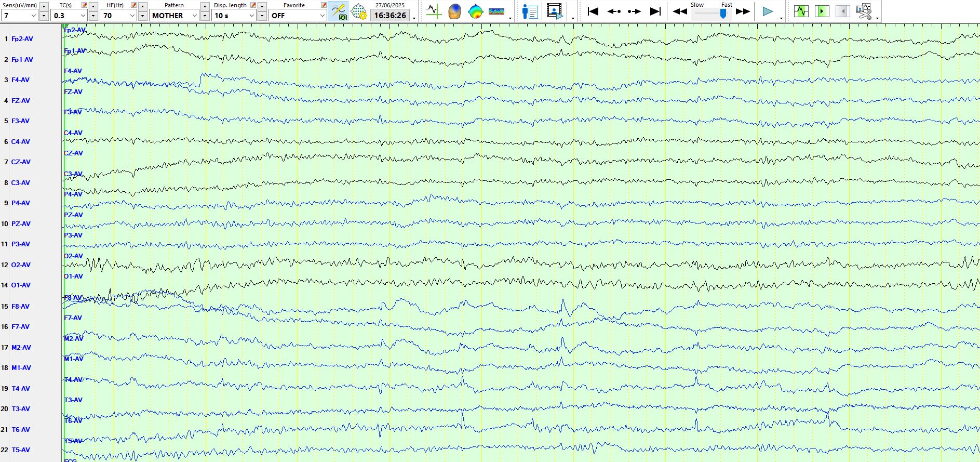Jump to the end of the recording
This screenshot has width=980, height=462.
655,11
